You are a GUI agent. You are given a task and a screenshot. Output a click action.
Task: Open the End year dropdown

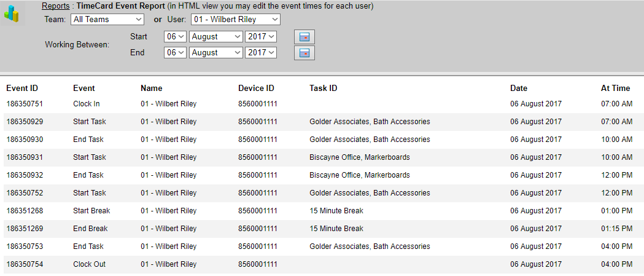coord(261,53)
